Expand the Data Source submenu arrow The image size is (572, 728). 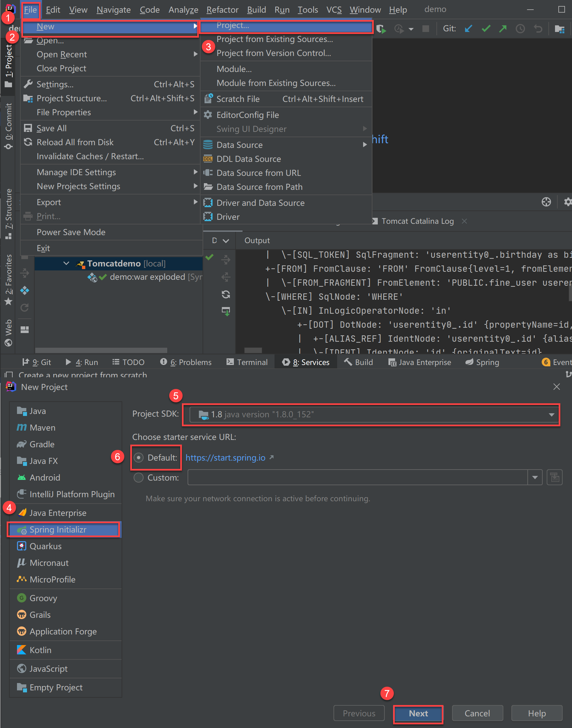pos(365,145)
